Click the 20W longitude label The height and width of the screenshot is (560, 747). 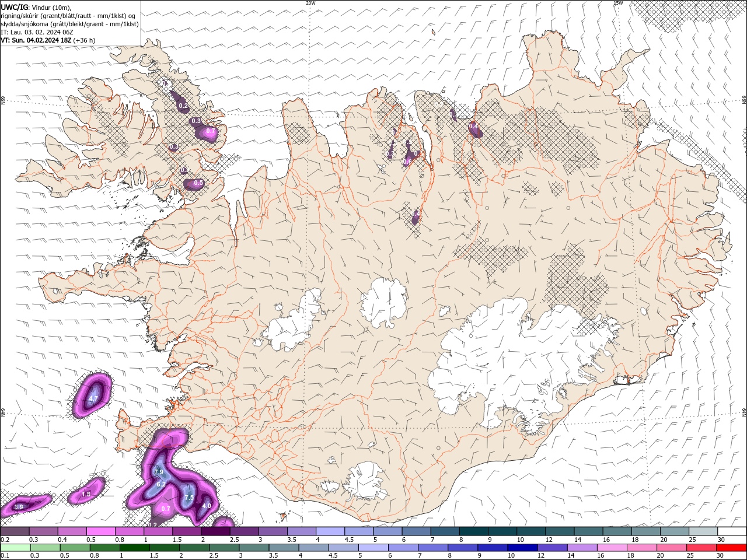(310, 3)
